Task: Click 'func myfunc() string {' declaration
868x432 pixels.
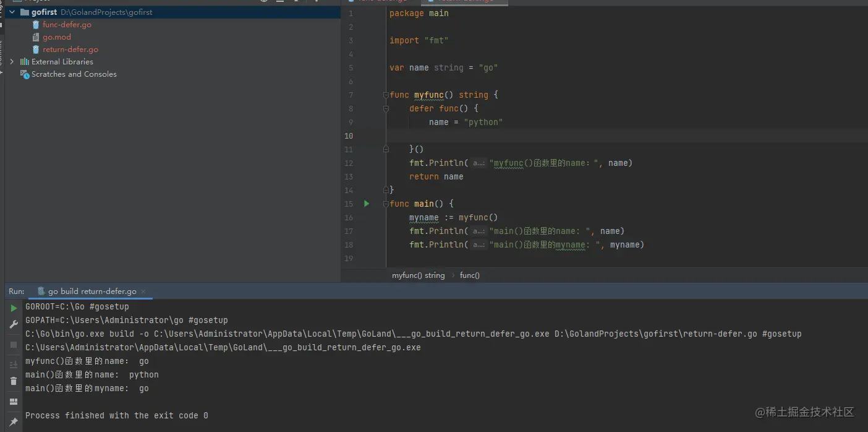Action: click(444, 95)
